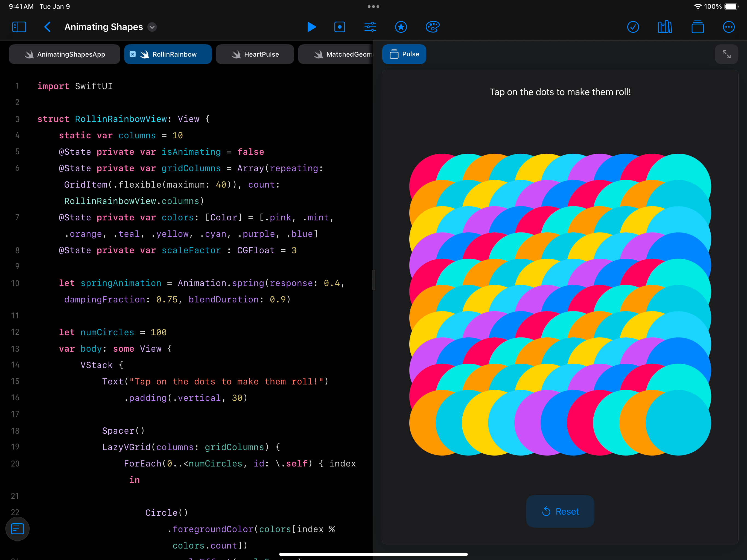Click the stop/record square icon
Image resolution: width=747 pixels, height=560 pixels.
340,27
